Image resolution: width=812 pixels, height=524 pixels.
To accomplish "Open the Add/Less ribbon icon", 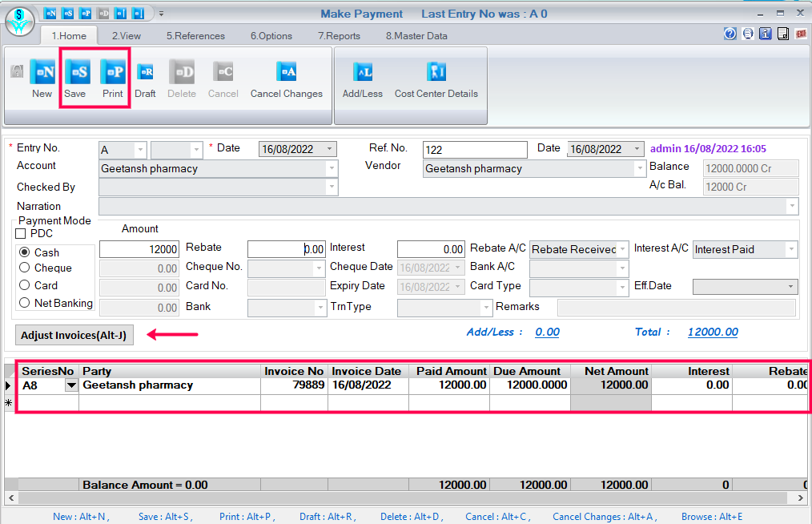I will coord(363,71).
